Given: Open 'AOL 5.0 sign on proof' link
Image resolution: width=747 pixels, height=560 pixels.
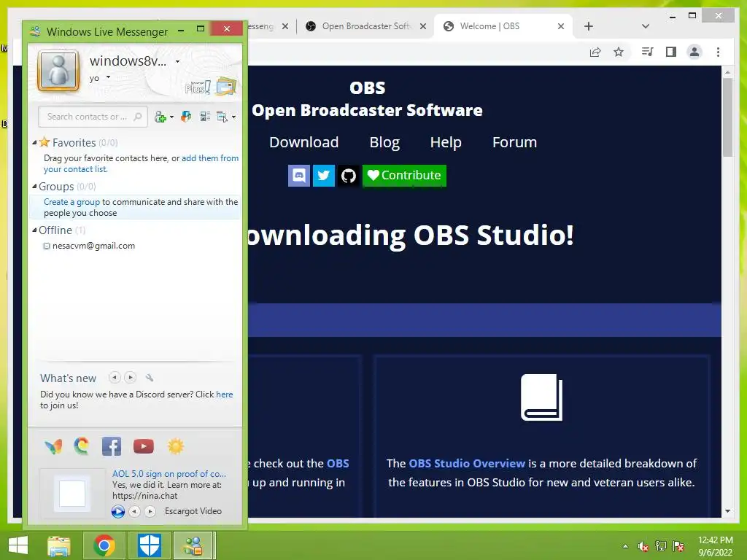Looking at the screenshot, I should 169,474.
